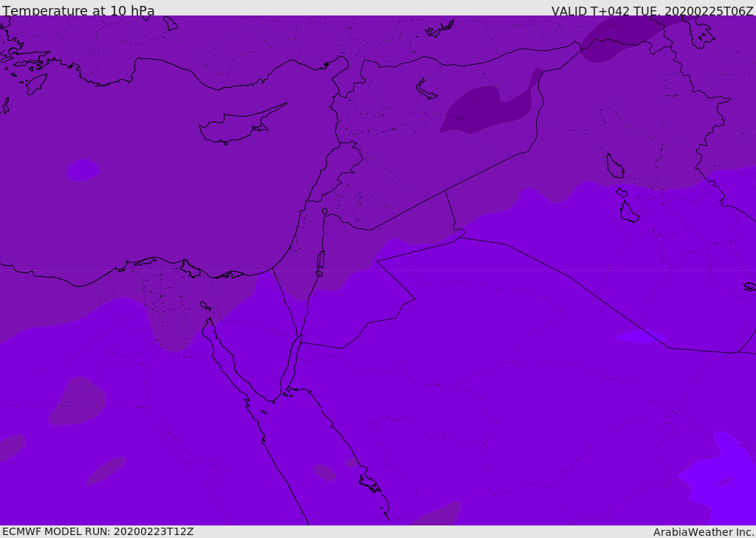Select the 'VALID T+042 TUE. 20200225T06Z' label
The height and width of the screenshot is (538, 756).
(653, 11)
